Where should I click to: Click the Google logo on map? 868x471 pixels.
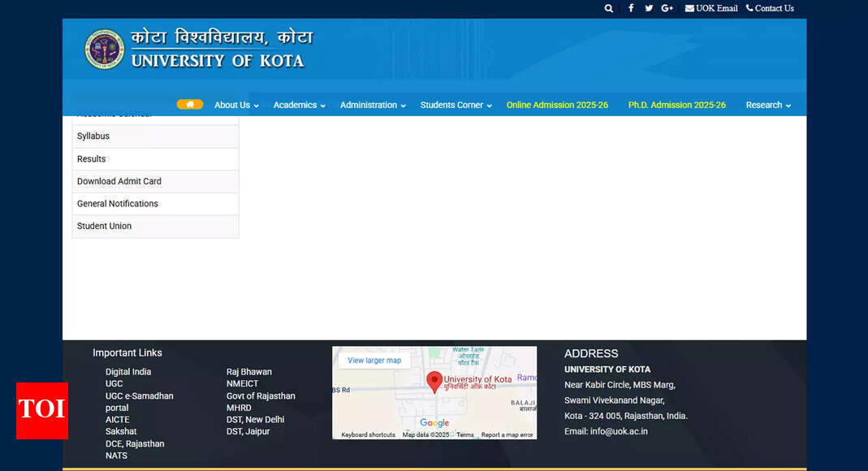tap(434, 423)
